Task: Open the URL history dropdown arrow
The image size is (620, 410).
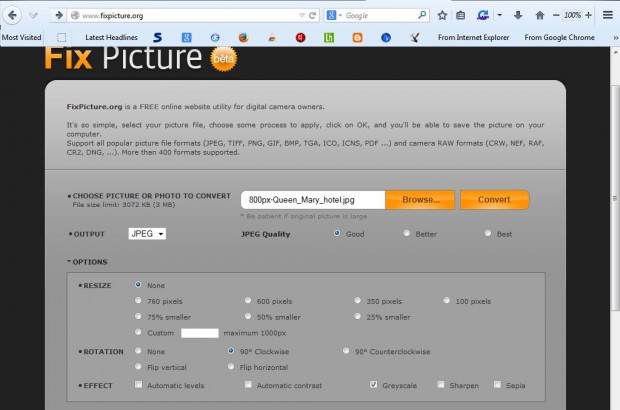Action: tap(302, 15)
